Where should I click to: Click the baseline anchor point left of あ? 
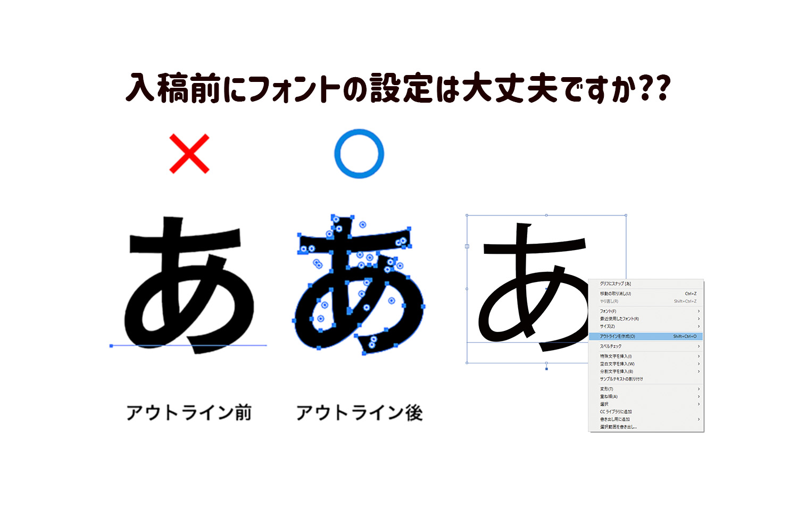[x=111, y=346]
